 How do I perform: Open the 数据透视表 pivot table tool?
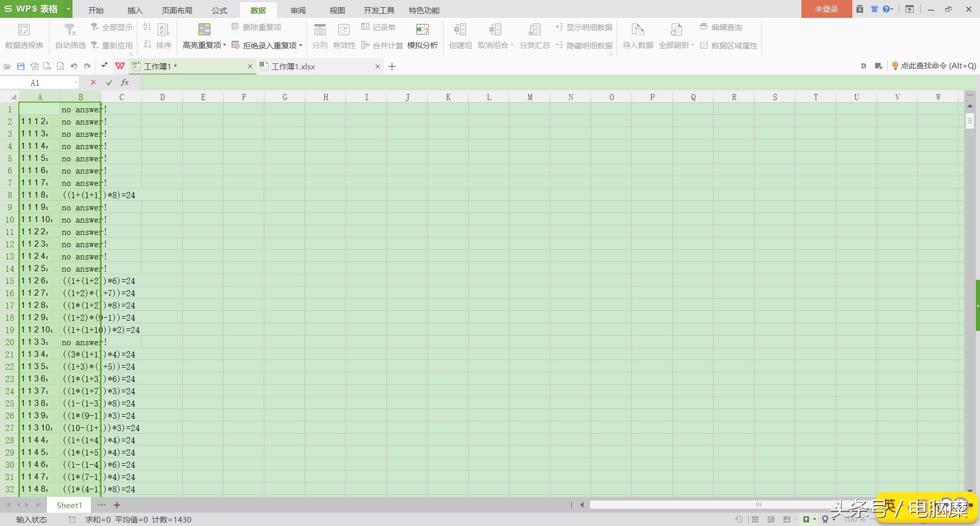pyautogui.click(x=24, y=36)
